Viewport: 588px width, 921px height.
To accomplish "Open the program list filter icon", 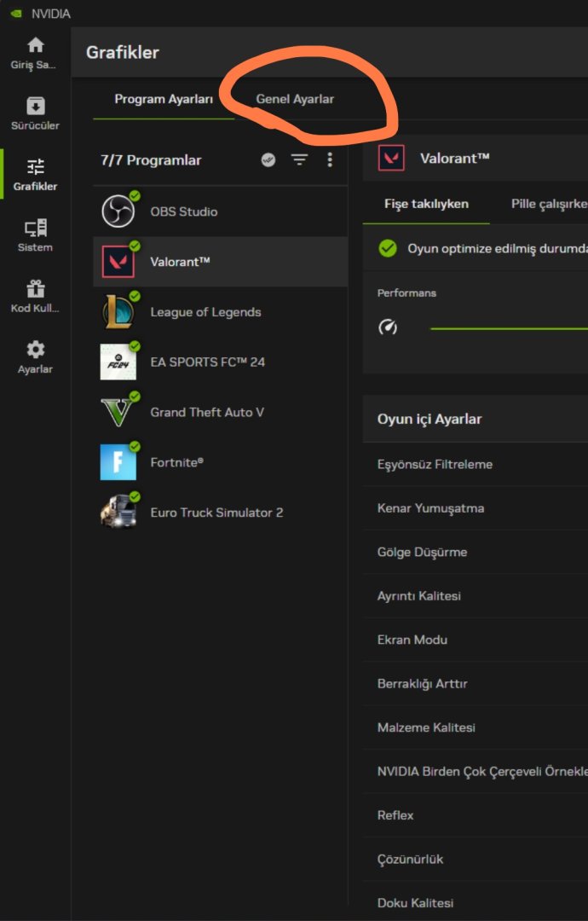I will [x=300, y=159].
